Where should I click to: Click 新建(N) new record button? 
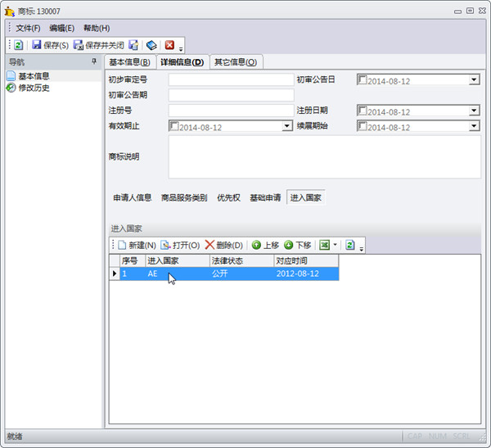click(x=137, y=245)
